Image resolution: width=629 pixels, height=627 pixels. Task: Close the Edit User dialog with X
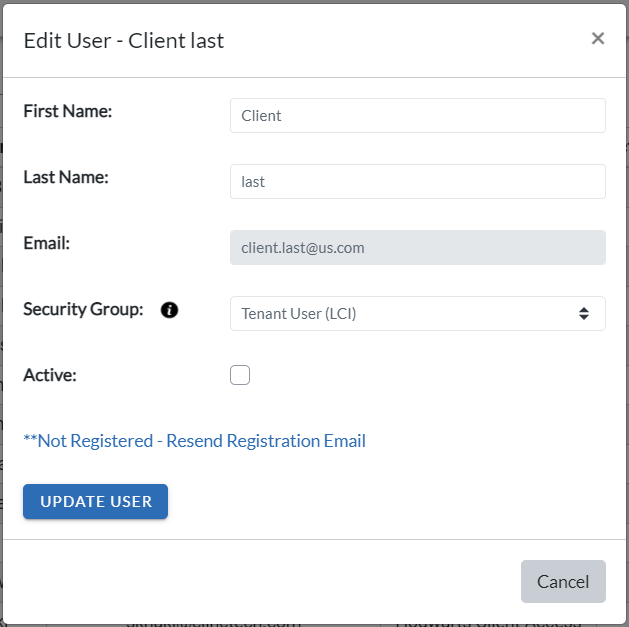point(598,39)
